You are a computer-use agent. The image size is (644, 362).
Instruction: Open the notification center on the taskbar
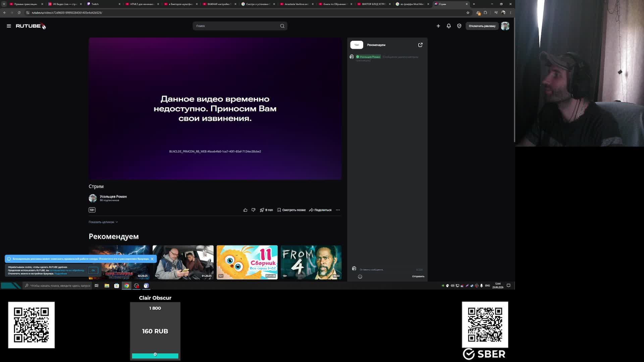click(x=508, y=286)
